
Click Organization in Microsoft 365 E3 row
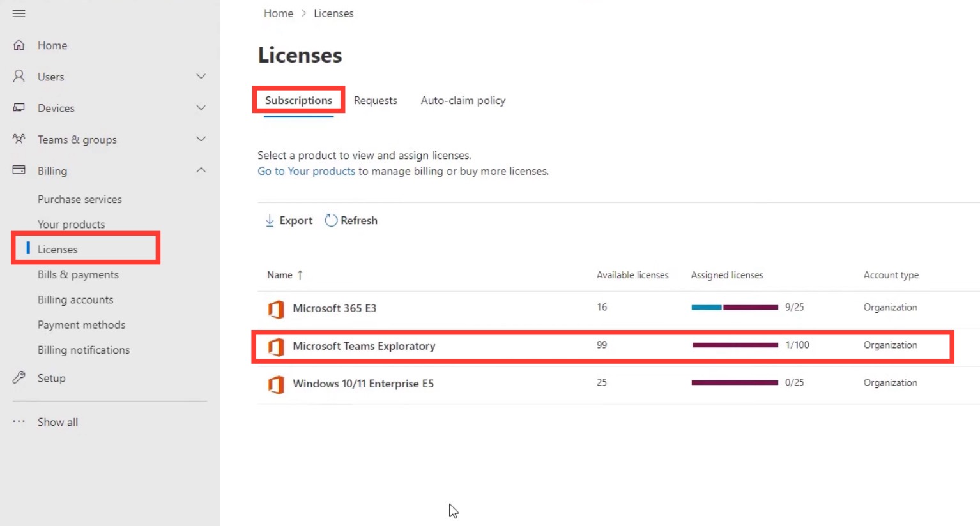click(891, 307)
